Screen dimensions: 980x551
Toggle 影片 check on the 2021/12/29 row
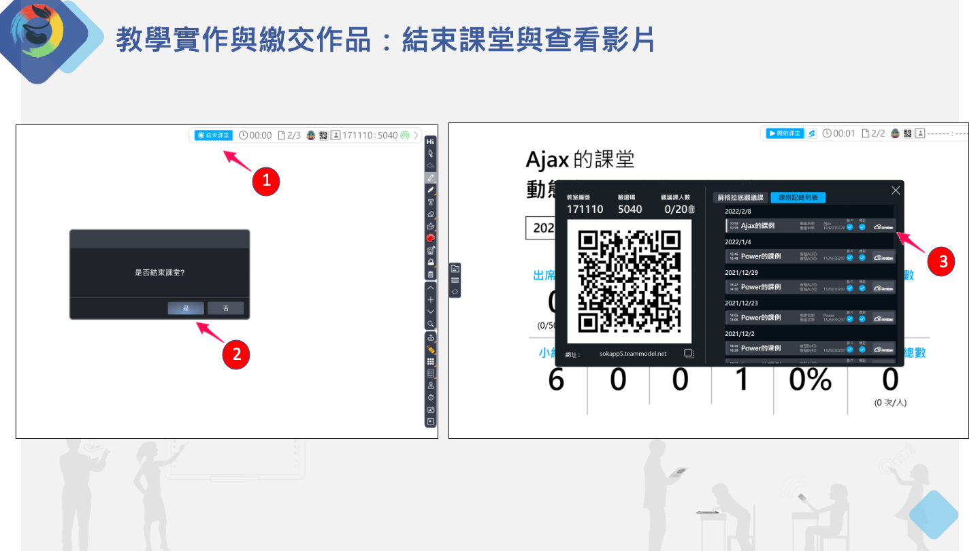(x=849, y=288)
